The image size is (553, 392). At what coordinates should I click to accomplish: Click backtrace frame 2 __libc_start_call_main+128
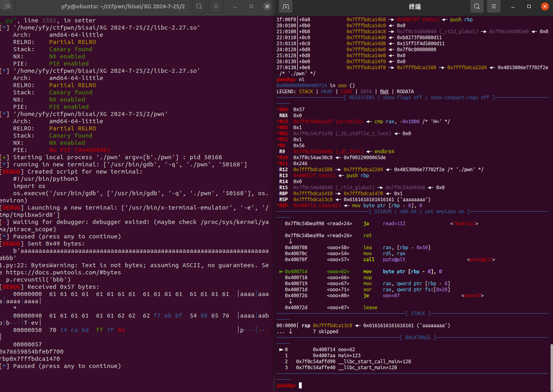click(348, 362)
